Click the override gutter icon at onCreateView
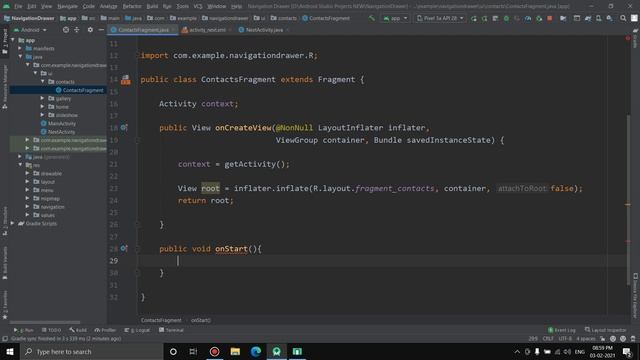 point(124,128)
